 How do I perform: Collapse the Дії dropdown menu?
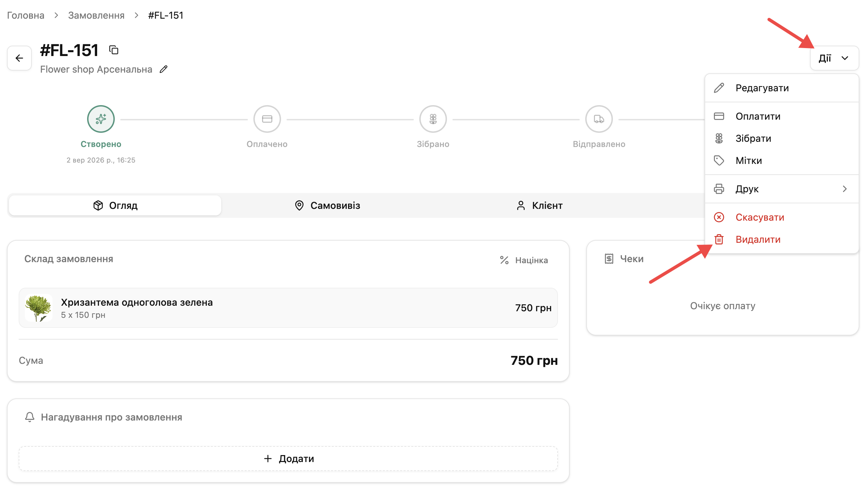click(x=834, y=58)
